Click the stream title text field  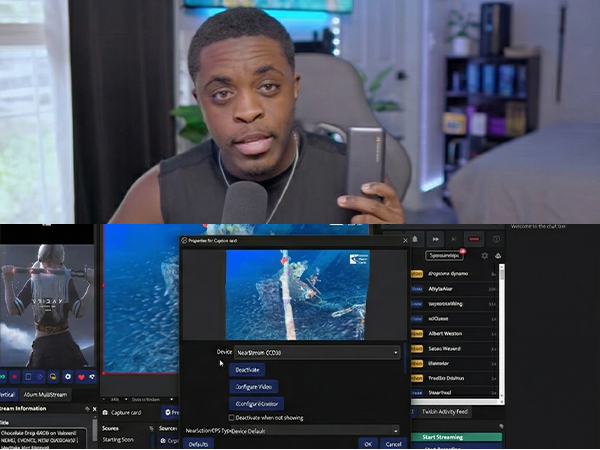(x=43, y=438)
